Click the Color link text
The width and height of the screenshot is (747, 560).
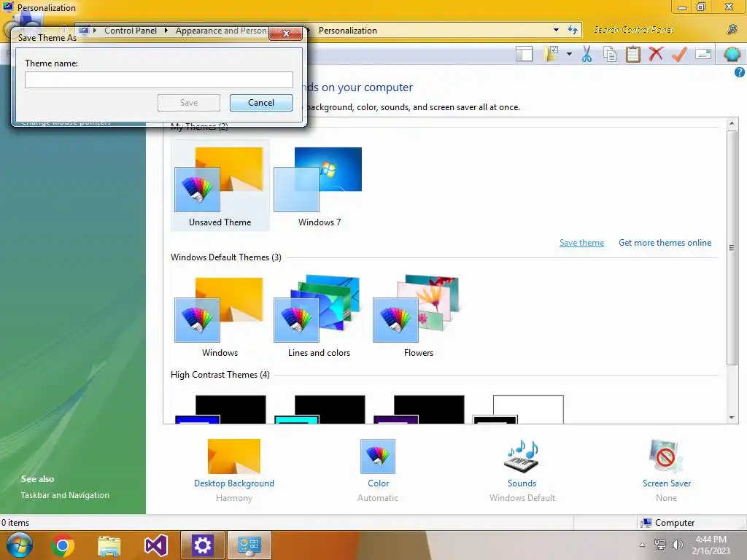pos(379,483)
